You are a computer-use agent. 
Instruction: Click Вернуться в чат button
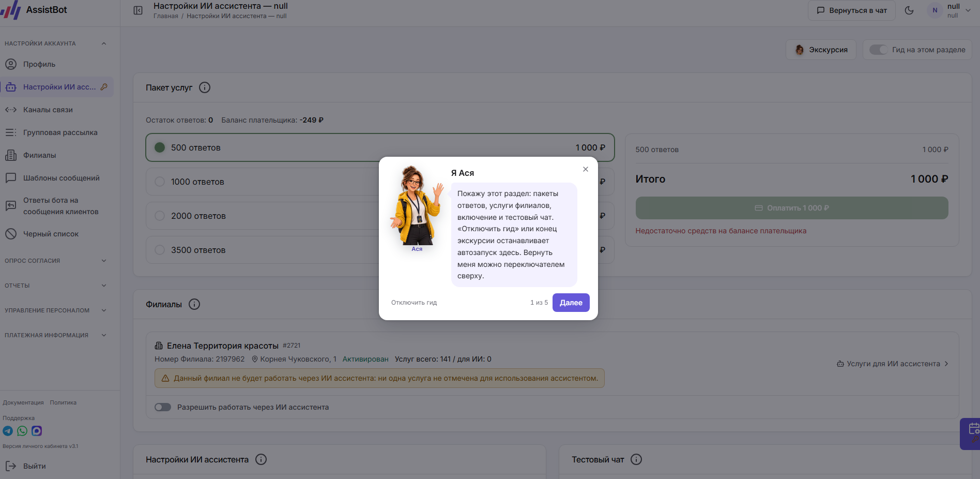pyautogui.click(x=851, y=10)
